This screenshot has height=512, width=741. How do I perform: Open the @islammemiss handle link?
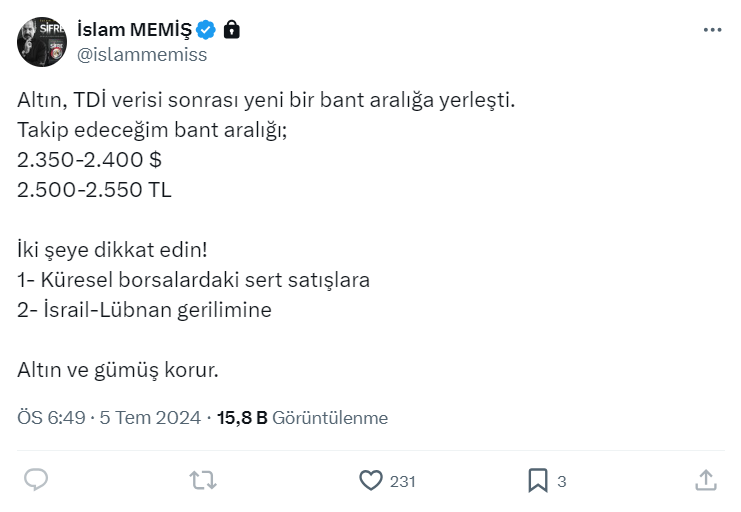142,55
